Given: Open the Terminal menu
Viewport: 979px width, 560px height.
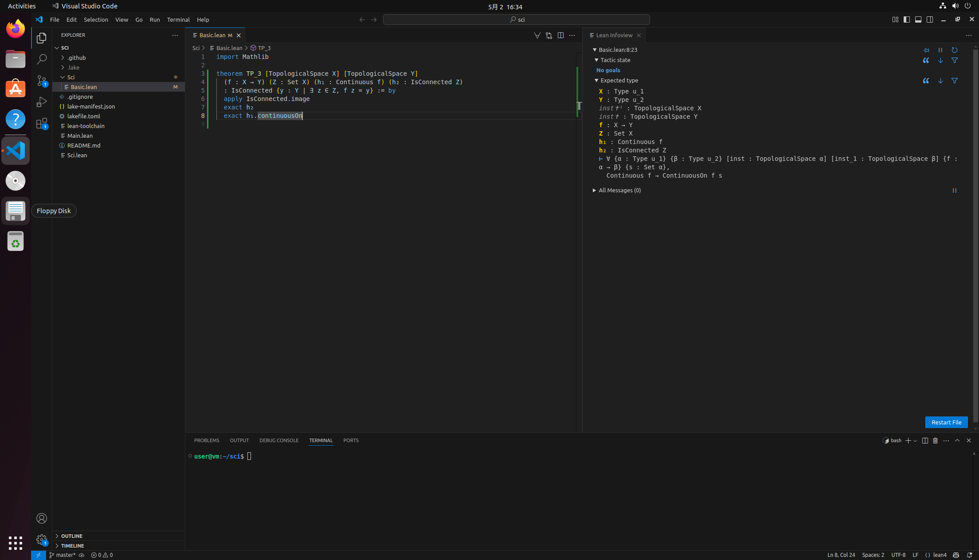Looking at the screenshot, I should click(x=178, y=19).
